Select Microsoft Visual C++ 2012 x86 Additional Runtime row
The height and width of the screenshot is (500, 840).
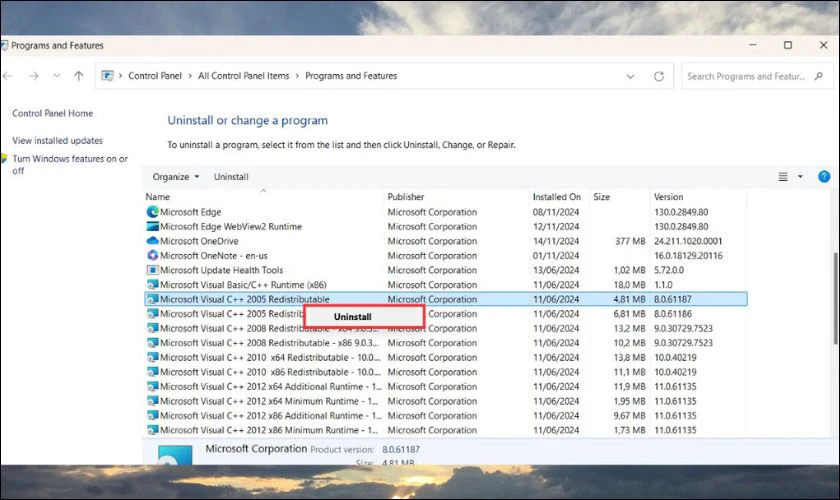coord(446,415)
